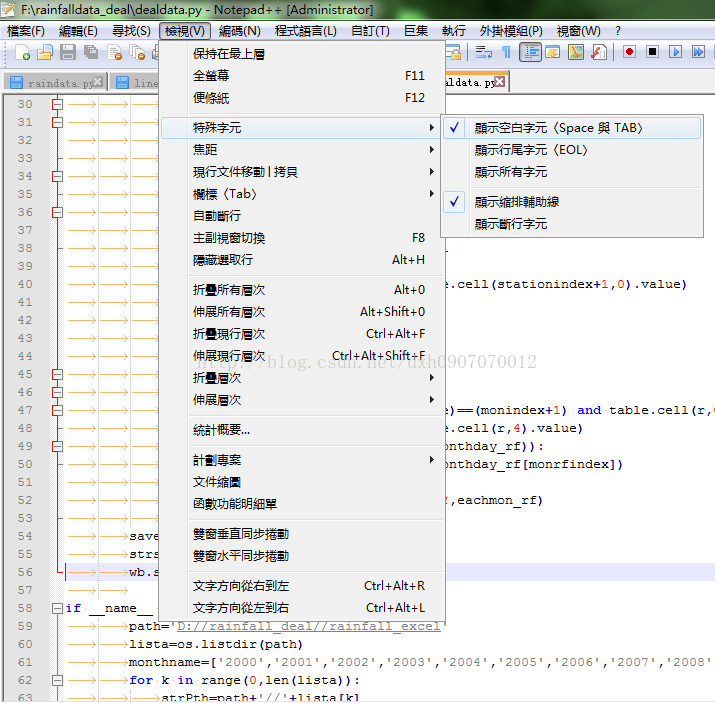Viewport: 715px width, 703px height.
Task: Open the 編碼(N) menu
Action: tap(240, 31)
